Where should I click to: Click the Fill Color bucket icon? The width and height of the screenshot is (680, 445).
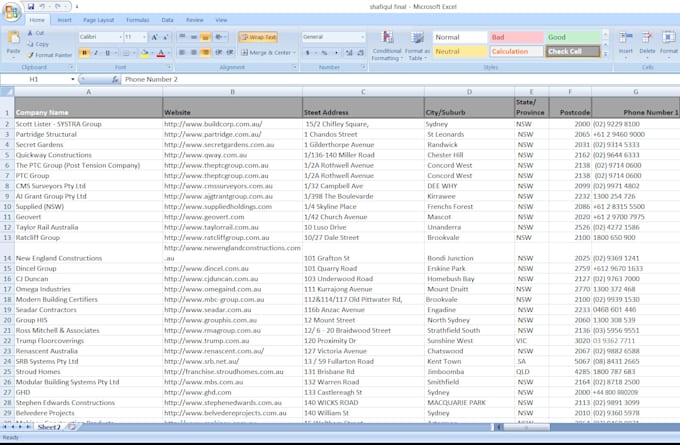tap(145, 53)
